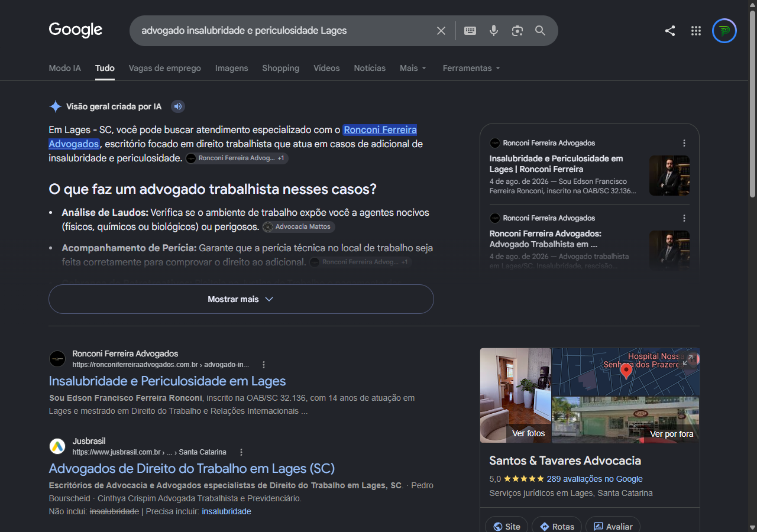Open more options for Jusbrasil result

(x=241, y=452)
